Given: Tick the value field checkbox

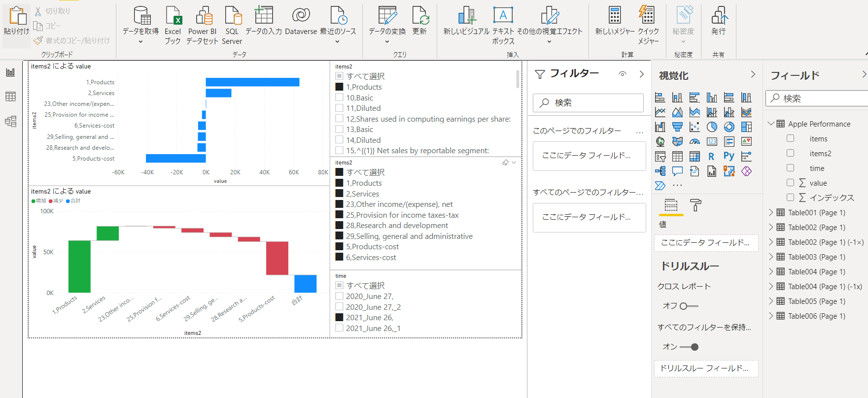Looking at the screenshot, I should pyautogui.click(x=790, y=183).
